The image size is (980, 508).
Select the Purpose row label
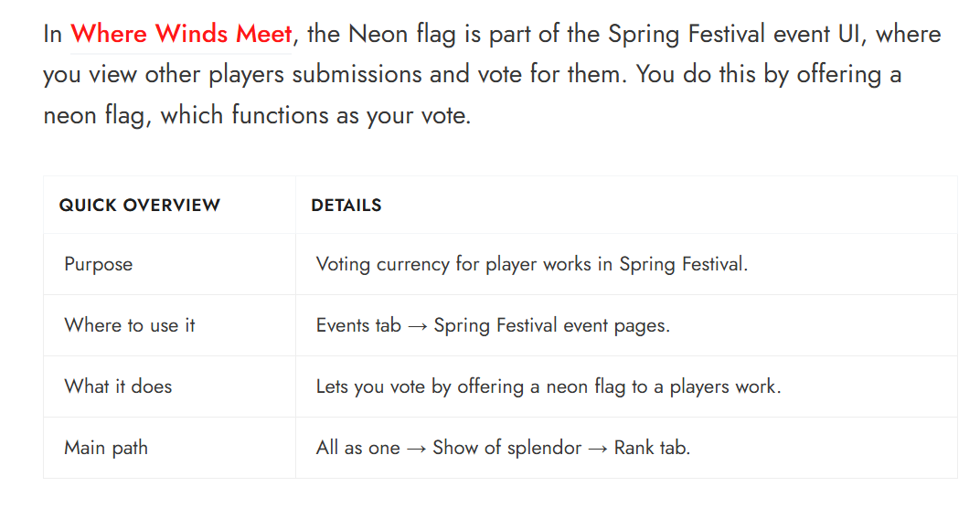coord(99,265)
